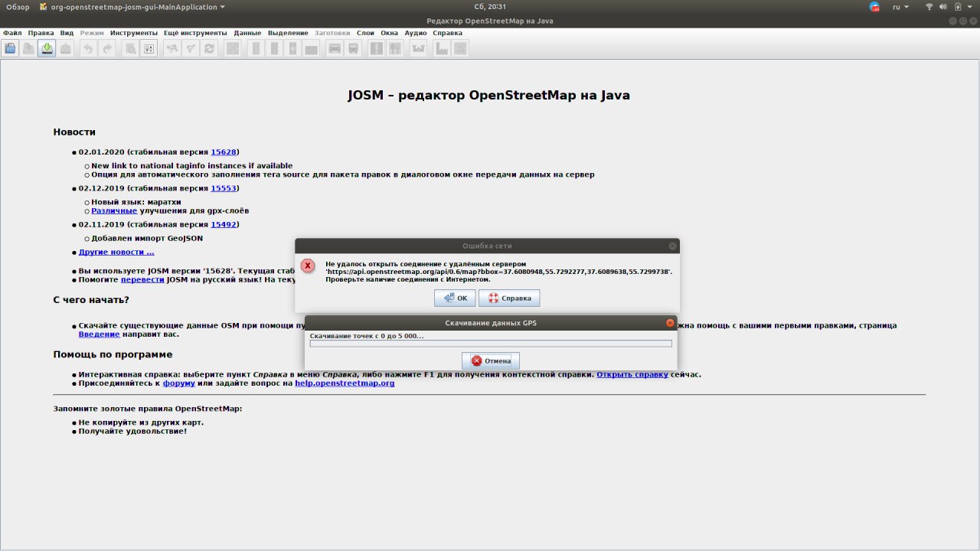980x551 pixels.
Task: Click the round tray app icon left of ru
Action: (x=875, y=7)
